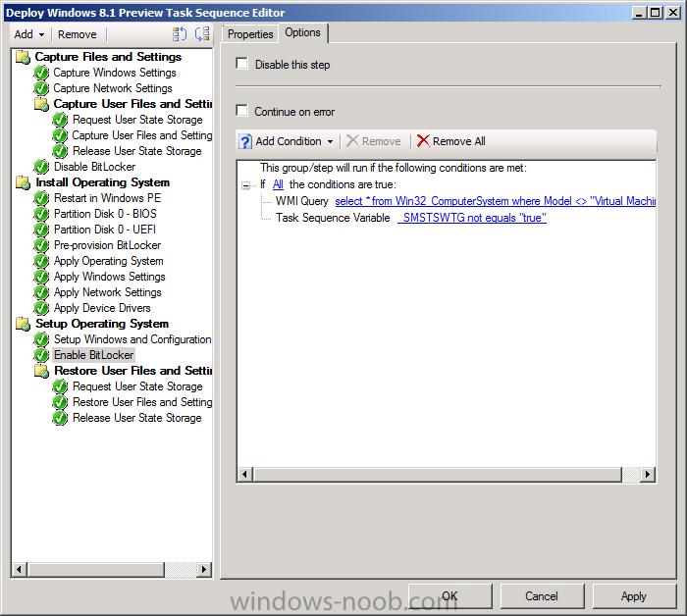687x616 pixels.
Task: Click green check icon beside Disable BitLocker
Action: pos(41,167)
